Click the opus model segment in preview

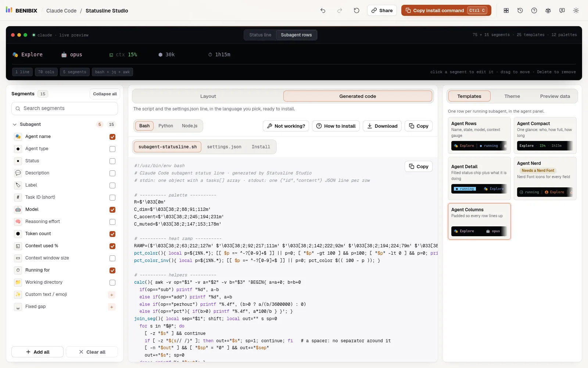[72, 54]
